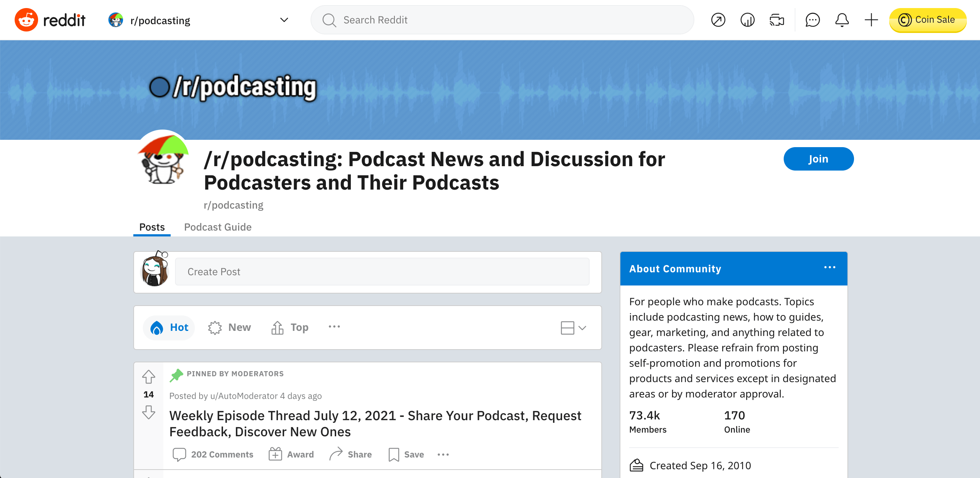Screen dimensions: 980x478
Task: Click the Reddit home logo
Action: point(50,20)
